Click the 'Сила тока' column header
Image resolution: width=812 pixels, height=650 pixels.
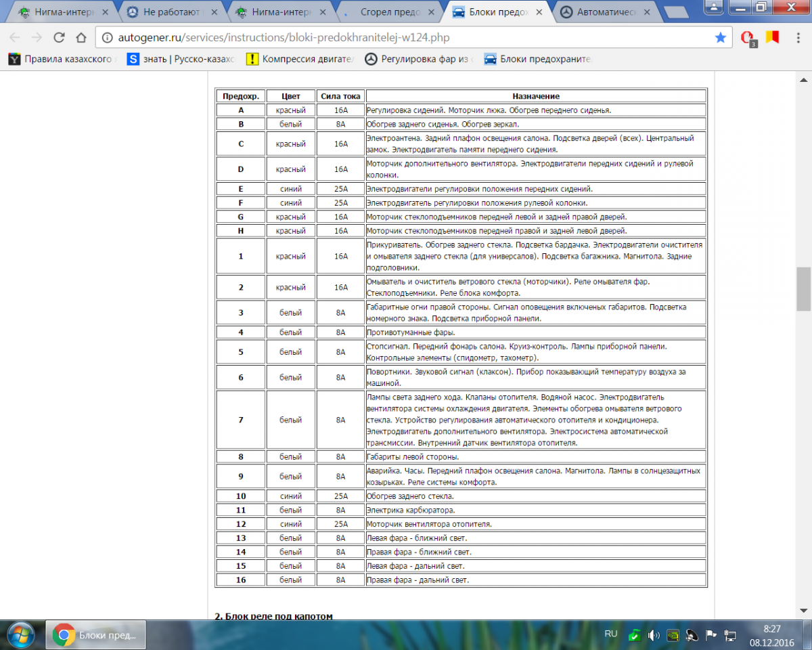pos(340,96)
